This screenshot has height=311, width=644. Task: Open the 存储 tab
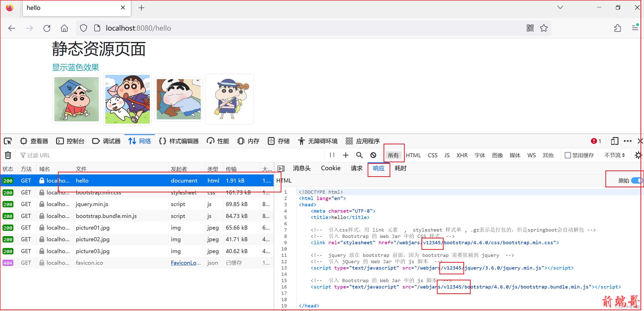[279, 141]
